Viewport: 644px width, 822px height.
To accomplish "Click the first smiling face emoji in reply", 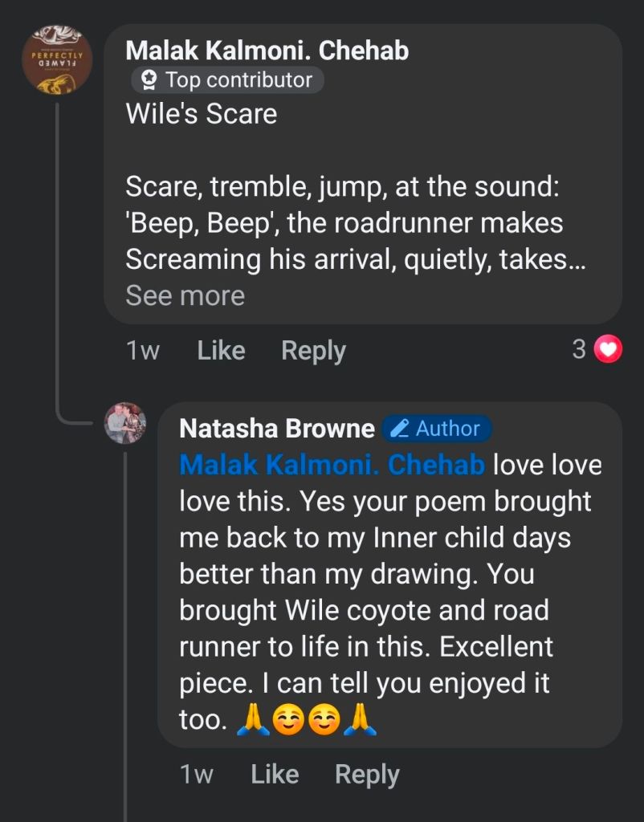I will pos(287,719).
